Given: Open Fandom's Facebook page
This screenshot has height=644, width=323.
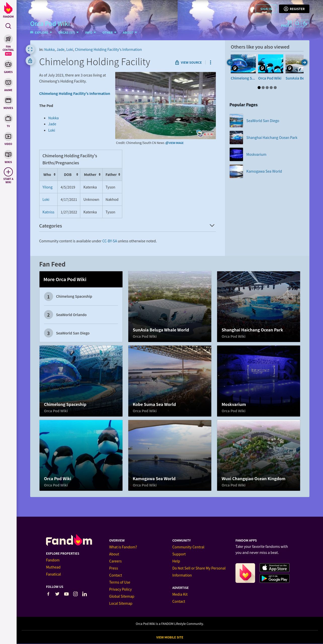Looking at the screenshot, I should [48, 594].
